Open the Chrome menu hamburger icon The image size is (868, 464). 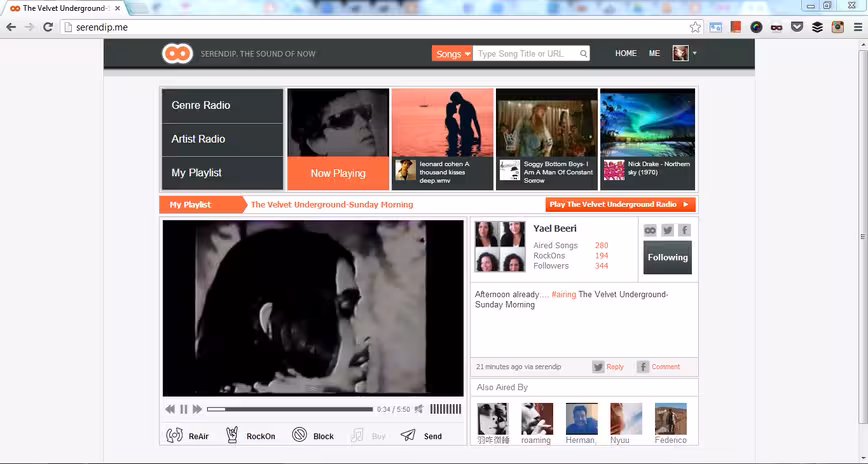(858, 27)
